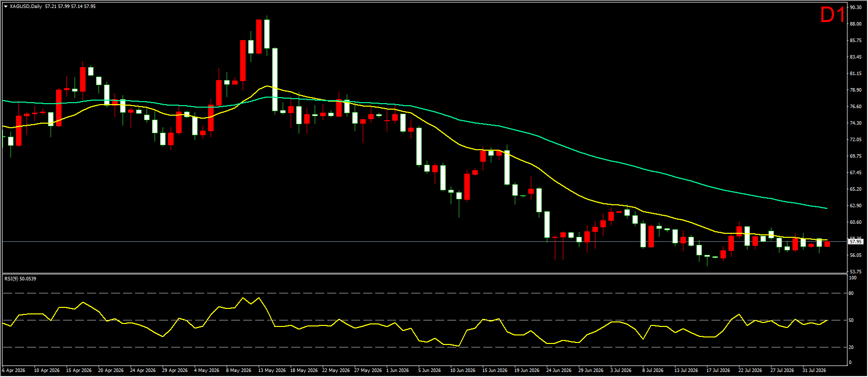Click the 78.90 price axis label
Screen dimensions: 868x377
click(855, 90)
